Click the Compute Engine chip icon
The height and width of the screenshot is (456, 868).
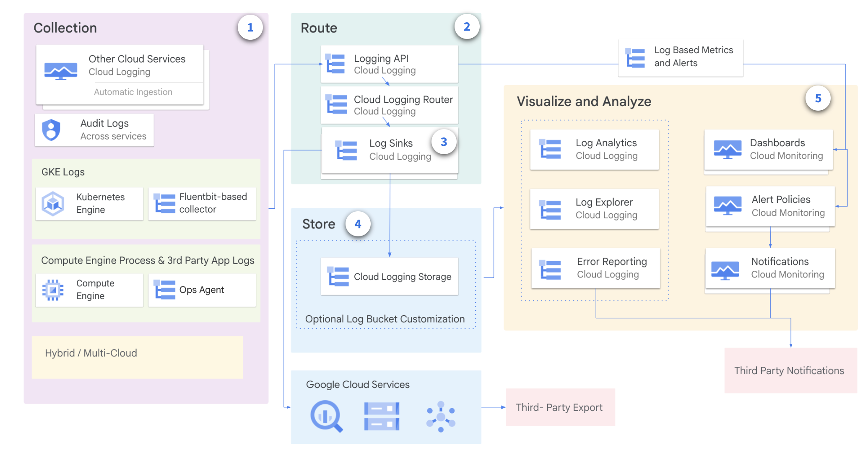(53, 290)
